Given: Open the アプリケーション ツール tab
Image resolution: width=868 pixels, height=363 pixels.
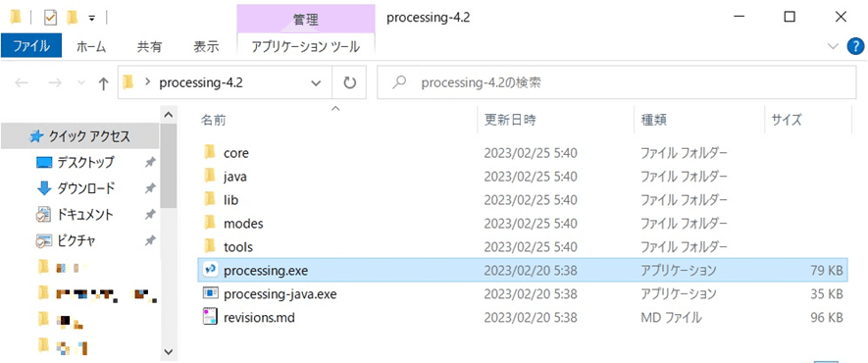Looking at the screenshot, I should click(306, 47).
